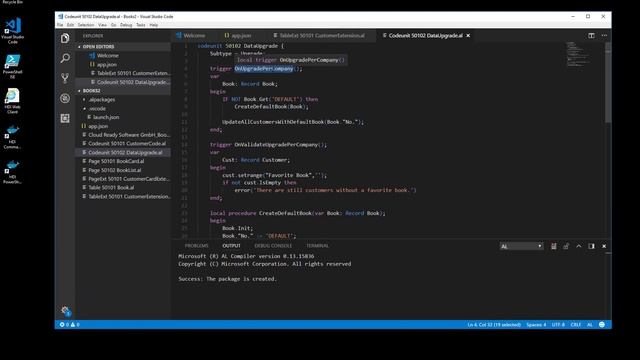Toggle output scroll lock icon

[566, 246]
